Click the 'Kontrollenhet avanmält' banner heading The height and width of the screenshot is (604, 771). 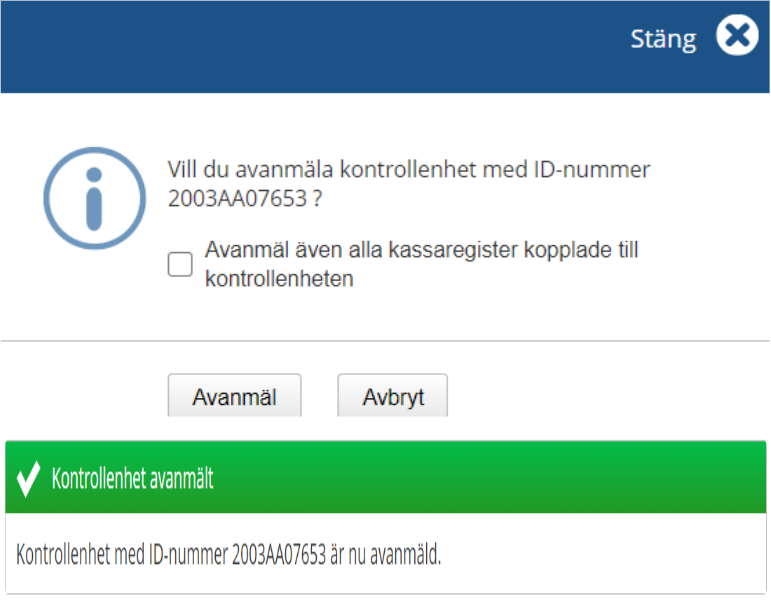132,479
